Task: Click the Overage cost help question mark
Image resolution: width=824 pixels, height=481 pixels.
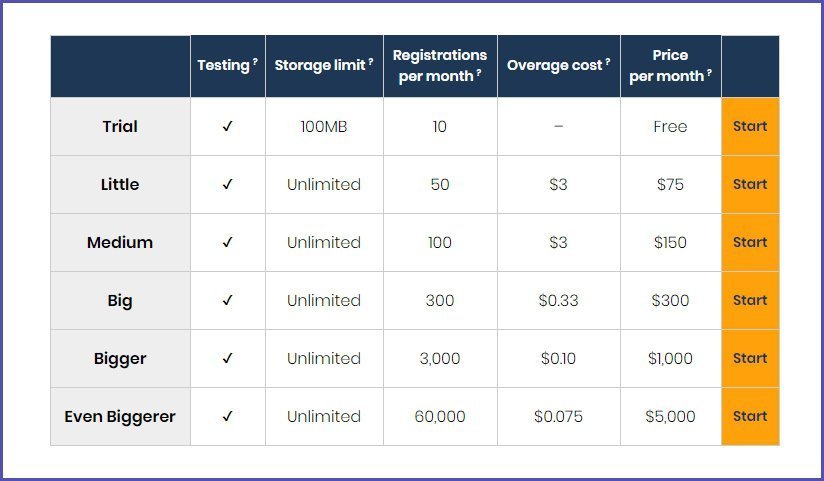Action: pos(607,62)
